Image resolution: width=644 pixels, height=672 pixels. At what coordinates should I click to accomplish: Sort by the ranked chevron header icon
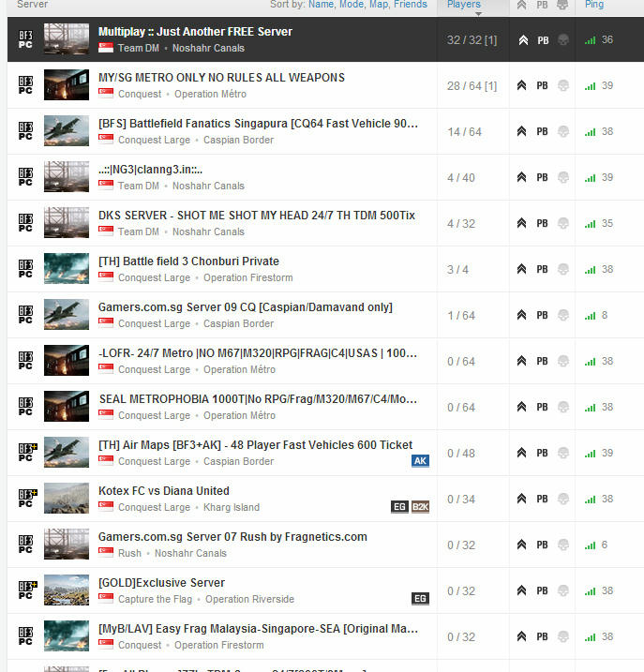click(521, 5)
